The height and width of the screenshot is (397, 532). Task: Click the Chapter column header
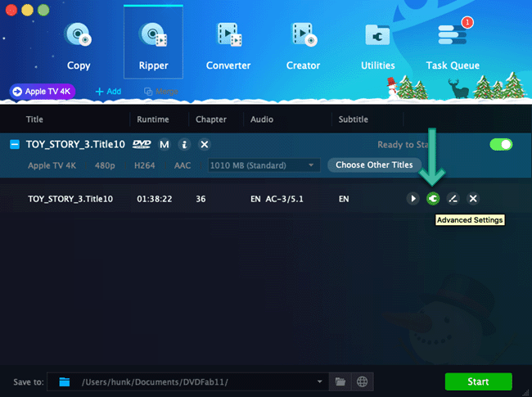[210, 120]
